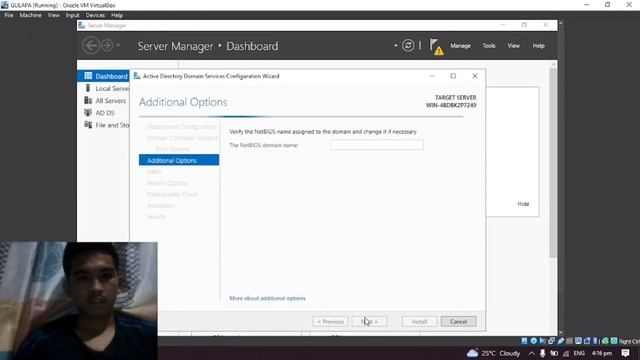Open the VirtualBox Input menu
Screen dimensions: 640x360
[x=72, y=15]
